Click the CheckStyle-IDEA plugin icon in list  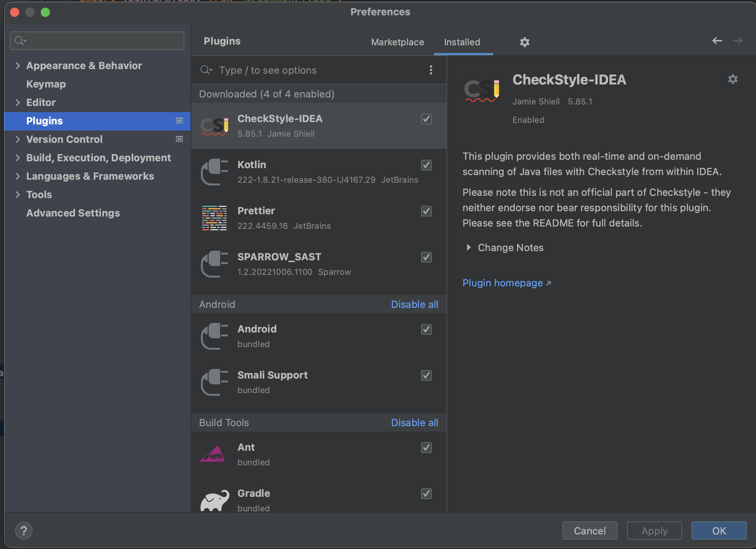tap(214, 126)
